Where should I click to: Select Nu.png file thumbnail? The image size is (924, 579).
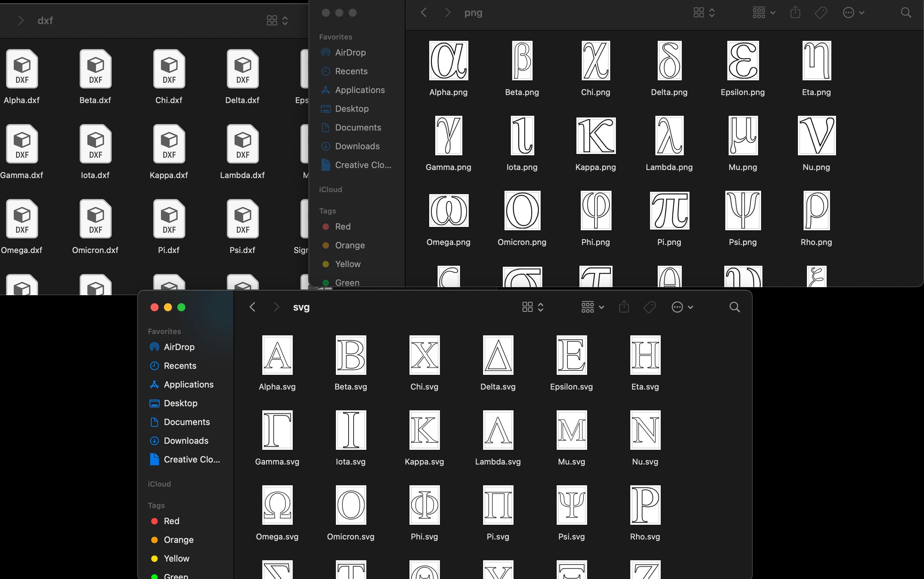tap(816, 136)
